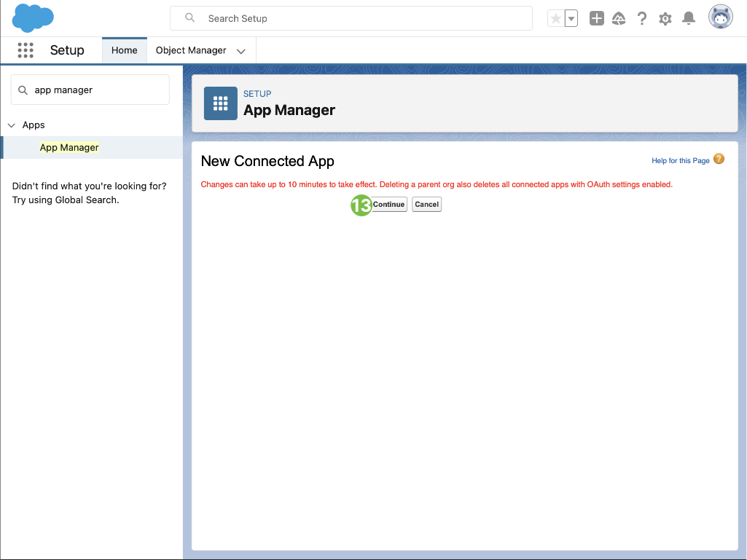Screen dimensions: 747x560
Task: Open the App Launcher grid icon
Action: (x=26, y=50)
